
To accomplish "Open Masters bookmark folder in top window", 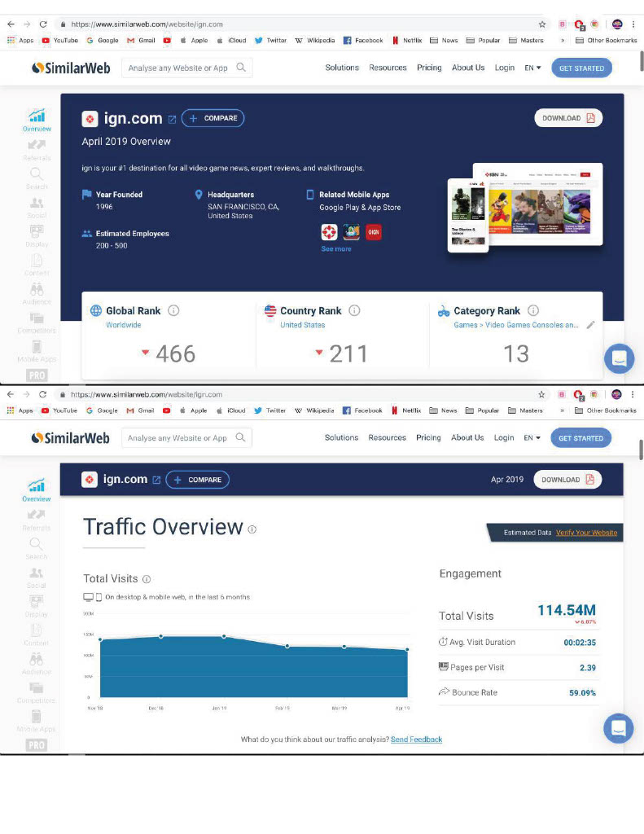I will tap(526, 41).
